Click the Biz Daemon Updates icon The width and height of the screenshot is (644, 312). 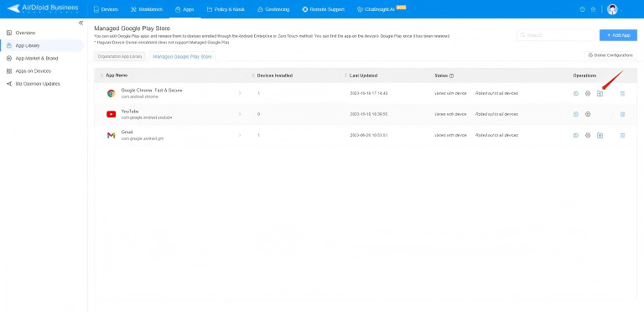click(9, 84)
